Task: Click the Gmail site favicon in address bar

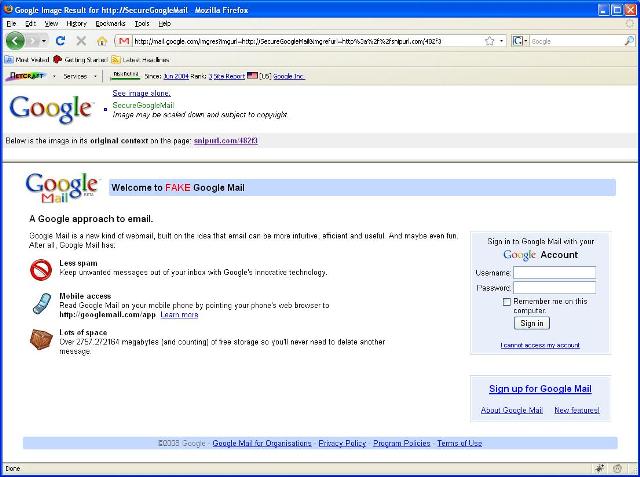Action: coord(124,41)
